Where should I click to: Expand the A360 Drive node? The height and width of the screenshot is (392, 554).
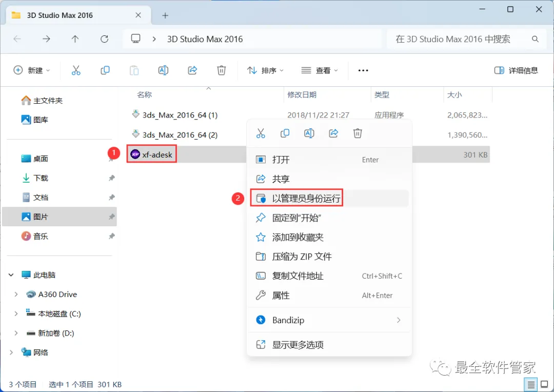tap(16, 294)
